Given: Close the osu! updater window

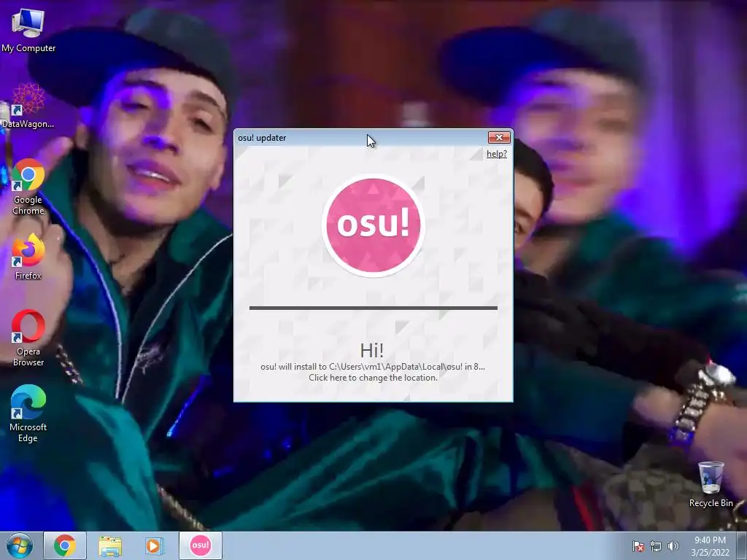Looking at the screenshot, I should pyautogui.click(x=499, y=138).
